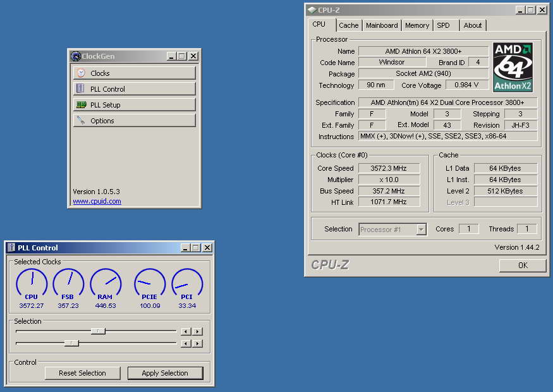Screen dimensions: 553x392
Task: Click the Clocks button clock icon
Action: point(81,73)
